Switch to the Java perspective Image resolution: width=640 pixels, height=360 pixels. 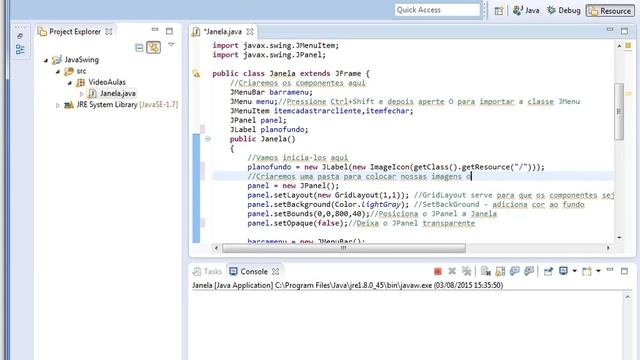526,11
